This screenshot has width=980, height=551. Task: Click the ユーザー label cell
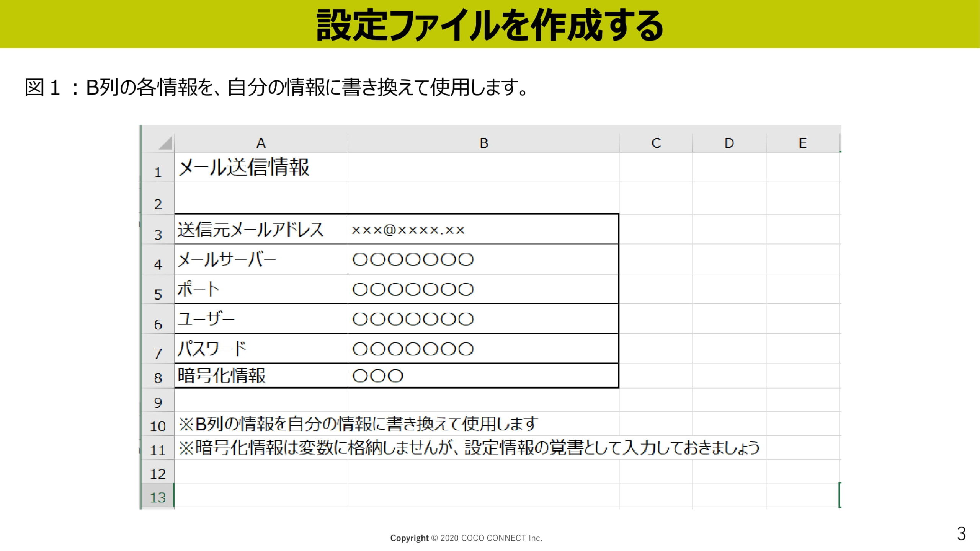pos(261,319)
